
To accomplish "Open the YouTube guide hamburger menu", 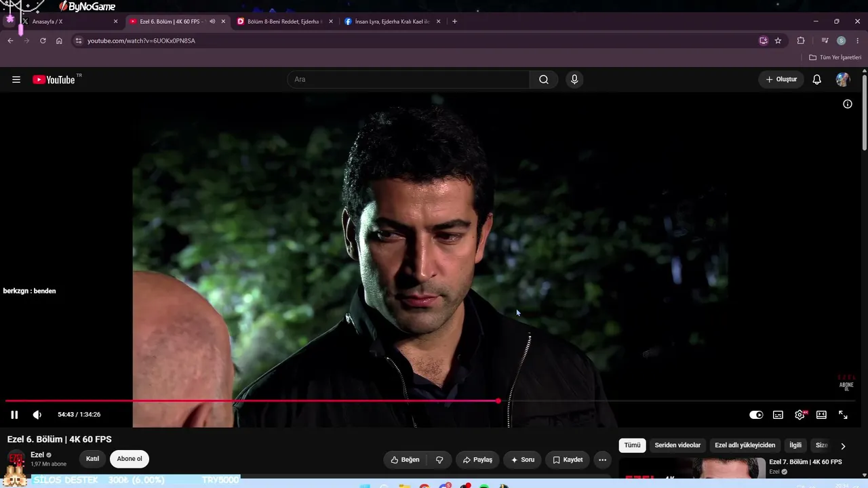I will (16, 79).
